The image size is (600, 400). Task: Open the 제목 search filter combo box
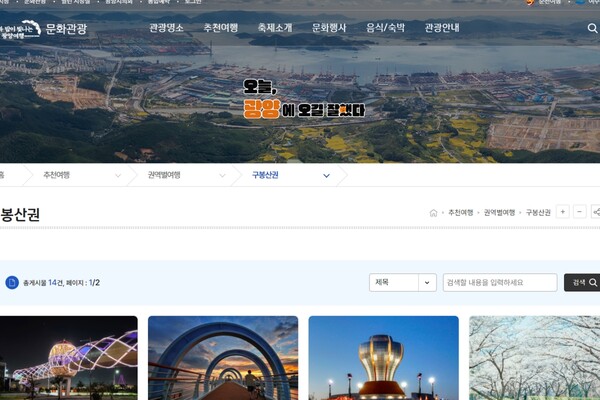pyautogui.click(x=403, y=282)
